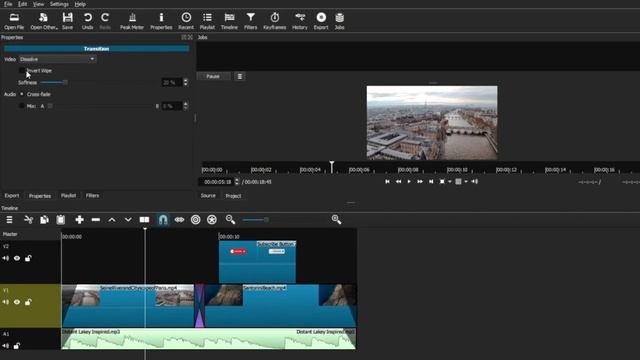
Task: Ripple delete with the minus icon
Action: [x=96, y=220]
